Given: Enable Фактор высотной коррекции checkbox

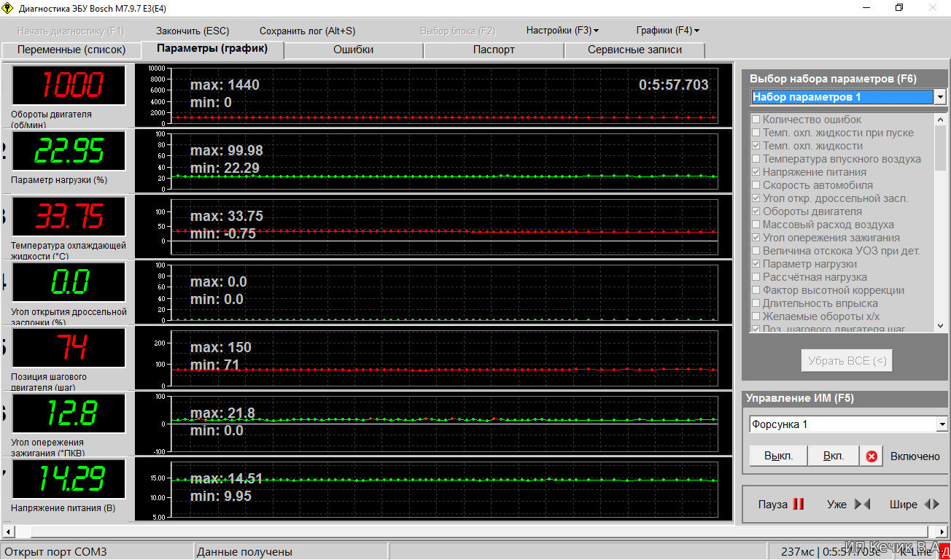Looking at the screenshot, I should point(756,290).
